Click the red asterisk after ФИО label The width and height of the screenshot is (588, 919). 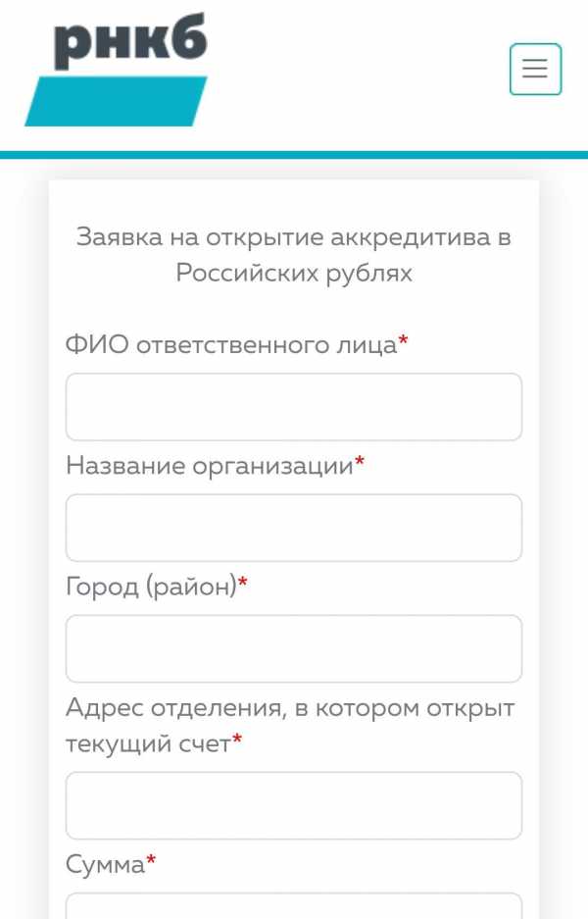click(x=404, y=342)
